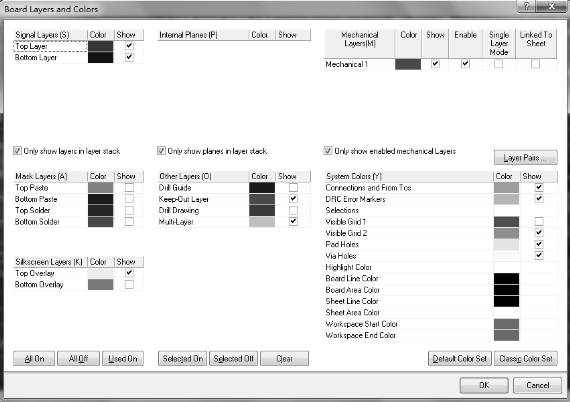Check Linked To Sheet for Mechanical 1

click(x=535, y=64)
